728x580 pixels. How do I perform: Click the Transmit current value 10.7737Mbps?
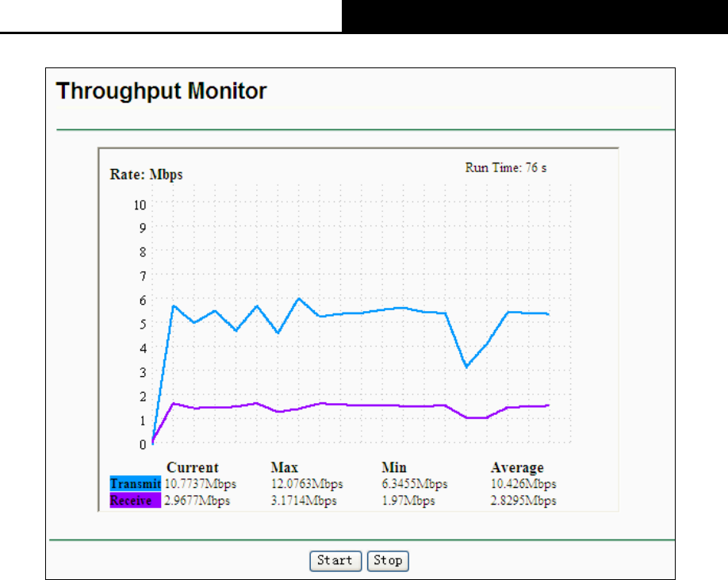200,484
